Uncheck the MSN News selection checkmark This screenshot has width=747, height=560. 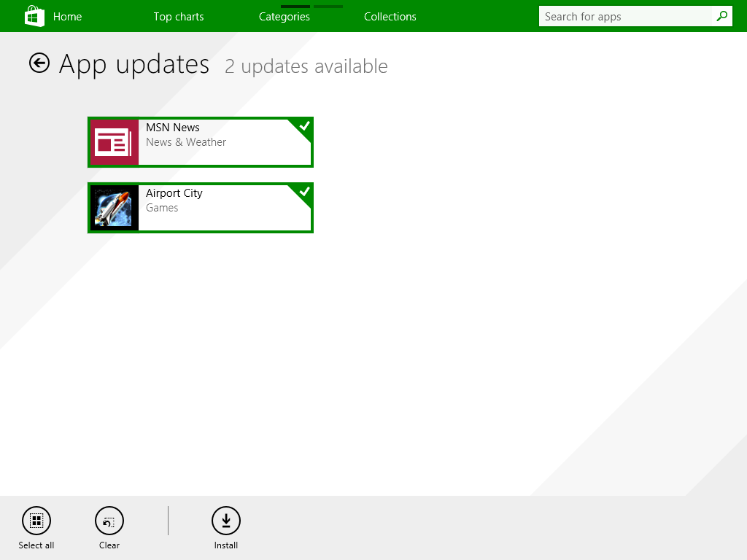304,126
